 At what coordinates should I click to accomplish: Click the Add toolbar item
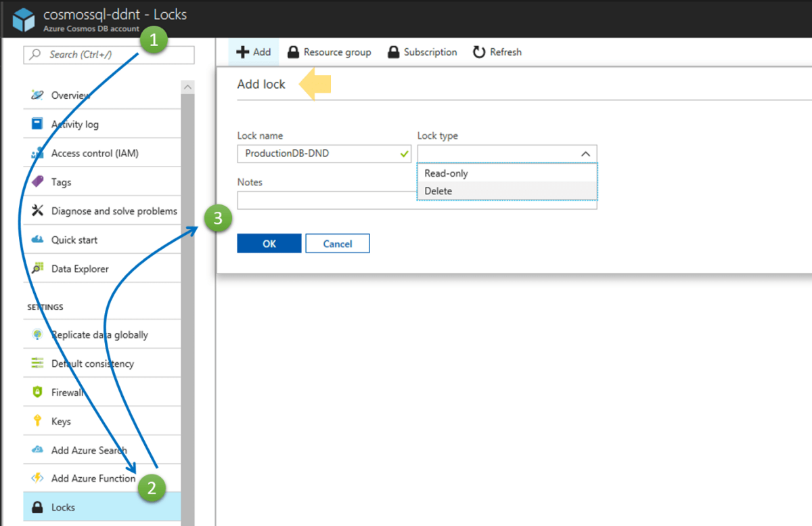pyautogui.click(x=254, y=51)
